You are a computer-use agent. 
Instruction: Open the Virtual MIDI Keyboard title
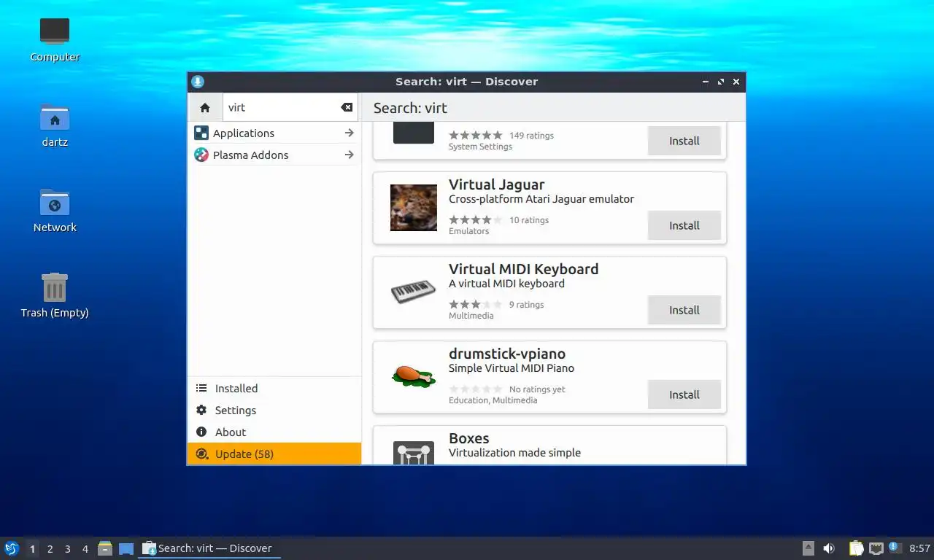(523, 269)
